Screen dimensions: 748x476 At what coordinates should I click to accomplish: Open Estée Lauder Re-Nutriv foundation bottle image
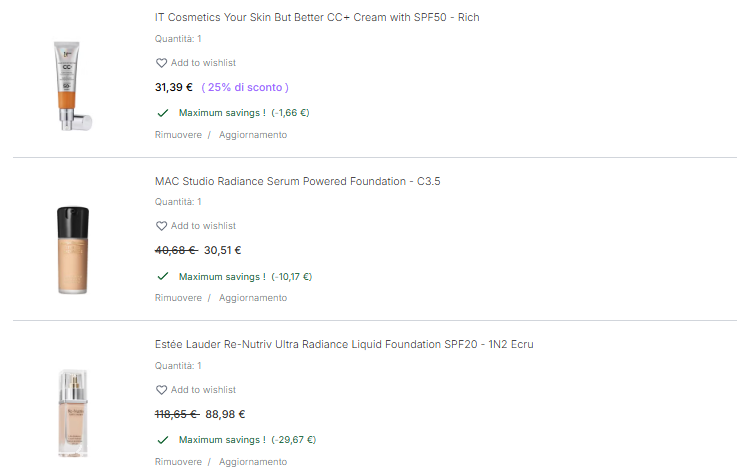(x=74, y=412)
